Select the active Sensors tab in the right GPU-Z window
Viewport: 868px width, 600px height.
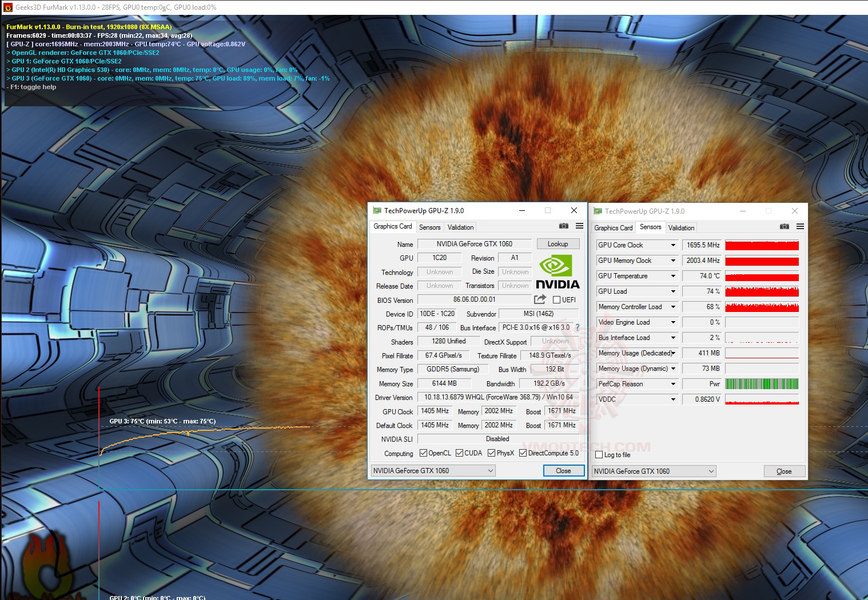pos(650,227)
